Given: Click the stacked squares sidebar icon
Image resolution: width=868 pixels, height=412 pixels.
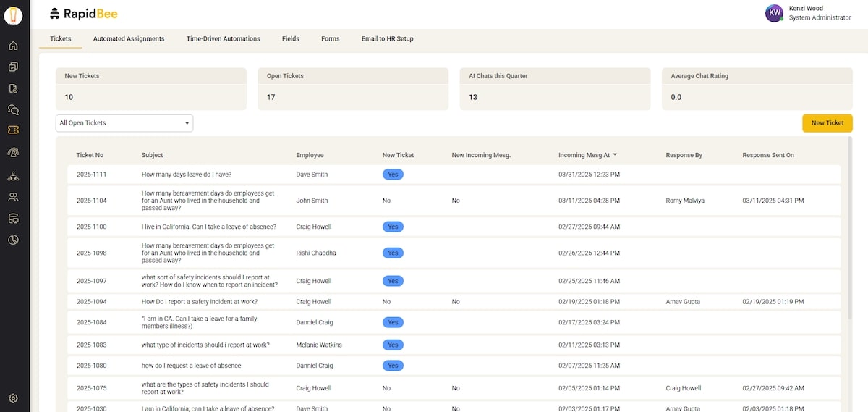Looking at the screenshot, I should pyautogui.click(x=13, y=67).
